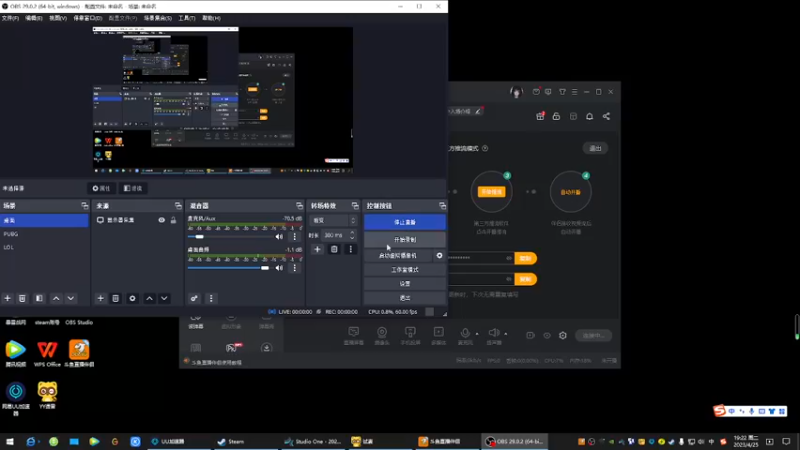Add a new scene with the plus icon
The height and width of the screenshot is (450, 800).
click(8, 298)
